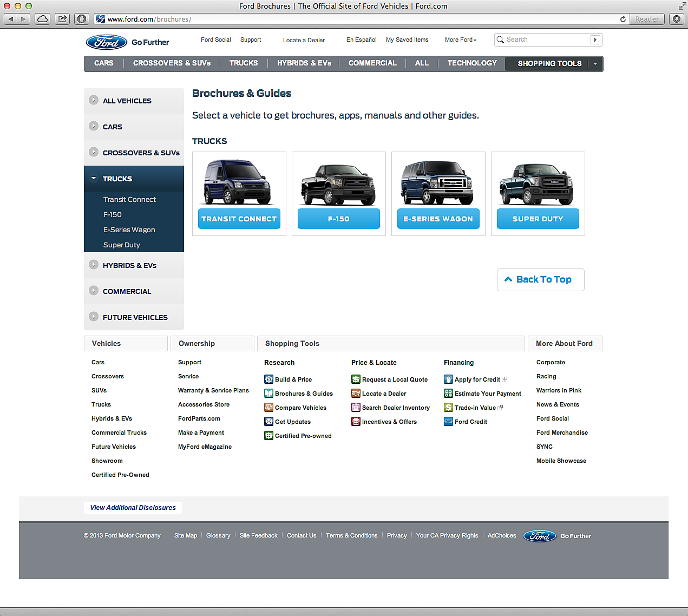The width and height of the screenshot is (688, 616).
Task: Click the Estimate Your Payment icon
Action: click(x=448, y=394)
